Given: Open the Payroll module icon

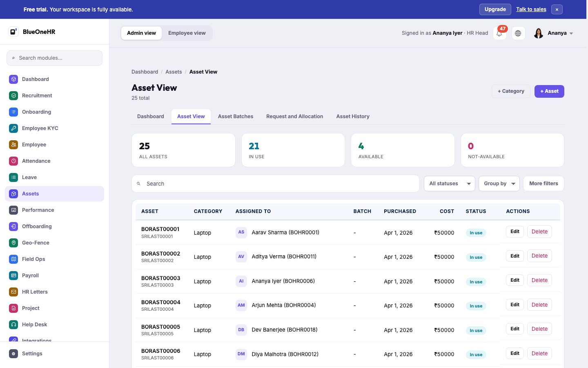Looking at the screenshot, I should [13, 276].
